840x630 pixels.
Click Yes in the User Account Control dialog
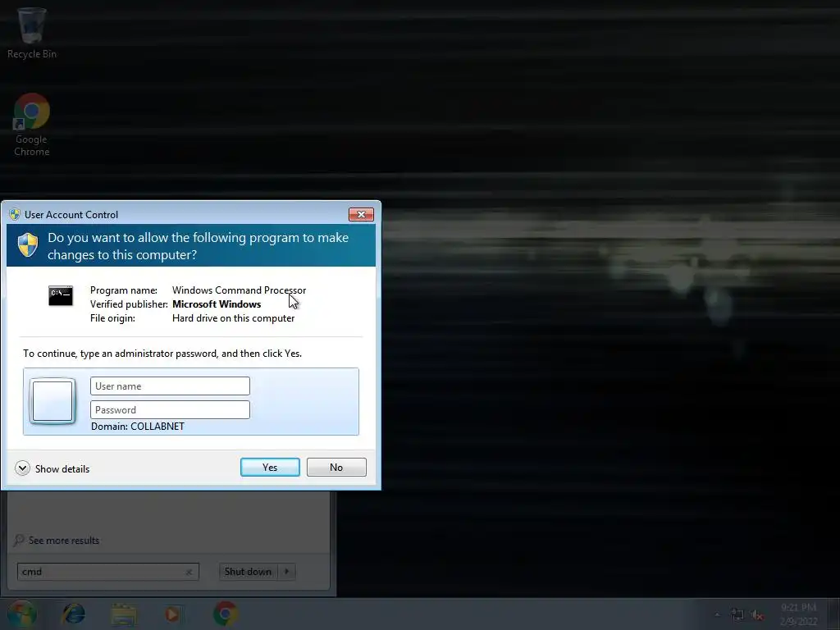point(270,467)
